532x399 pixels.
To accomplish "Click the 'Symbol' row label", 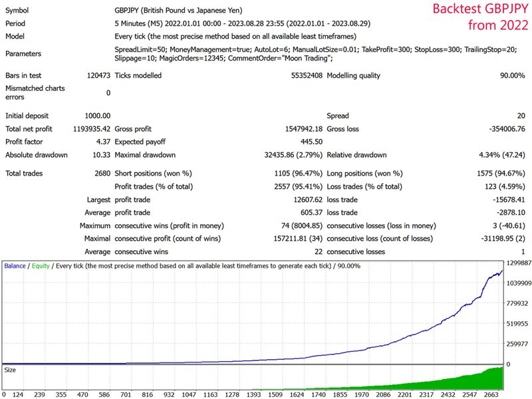I will click(x=17, y=10).
